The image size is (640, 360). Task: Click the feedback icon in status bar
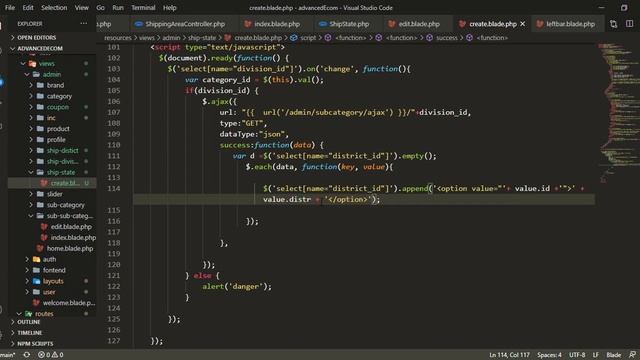[x=632, y=355]
